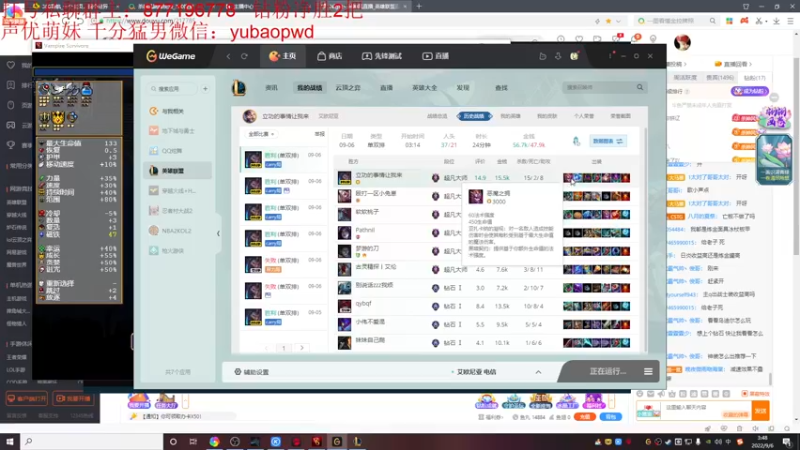This screenshot has width=800, height=450.
Task: Select the first 失败 match in the list
Action: click(x=283, y=264)
